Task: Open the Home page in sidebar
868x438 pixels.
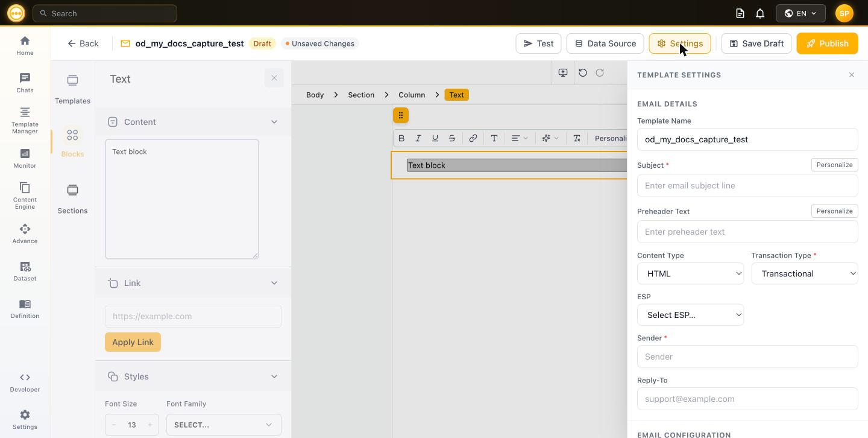Action: [25, 46]
